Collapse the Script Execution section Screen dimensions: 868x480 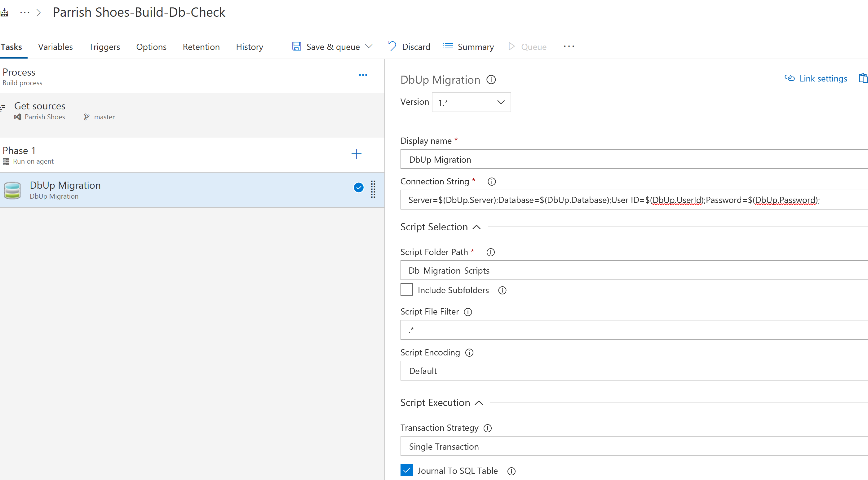[x=479, y=403]
